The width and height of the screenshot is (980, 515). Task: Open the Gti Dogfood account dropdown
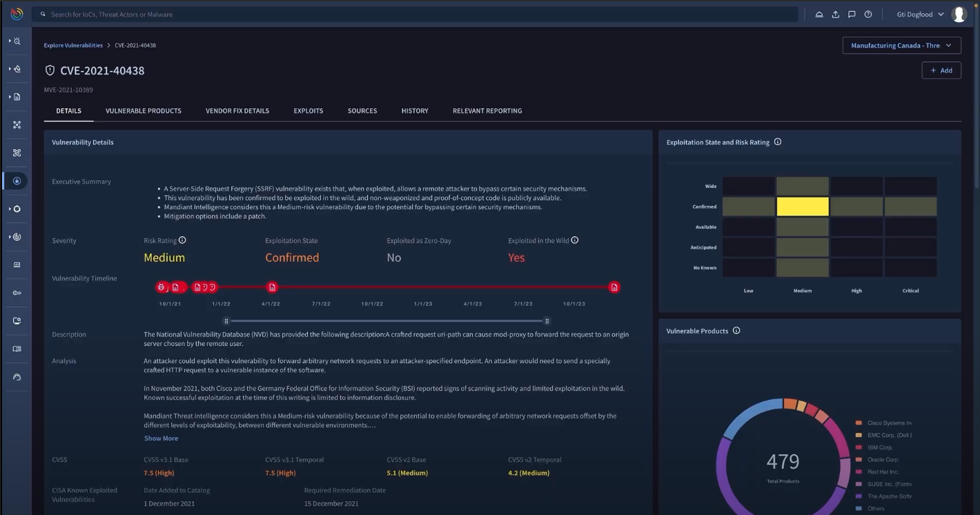pos(919,13)
